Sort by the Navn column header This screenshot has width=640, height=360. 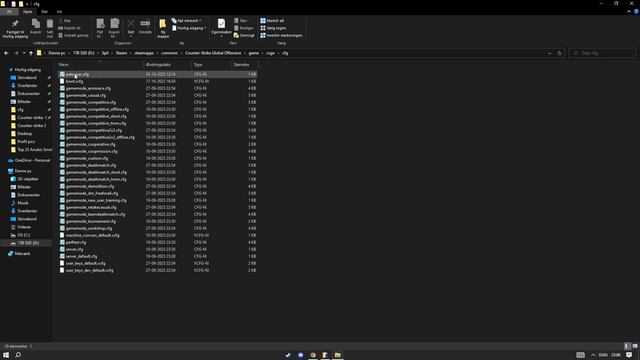[100, 64]
